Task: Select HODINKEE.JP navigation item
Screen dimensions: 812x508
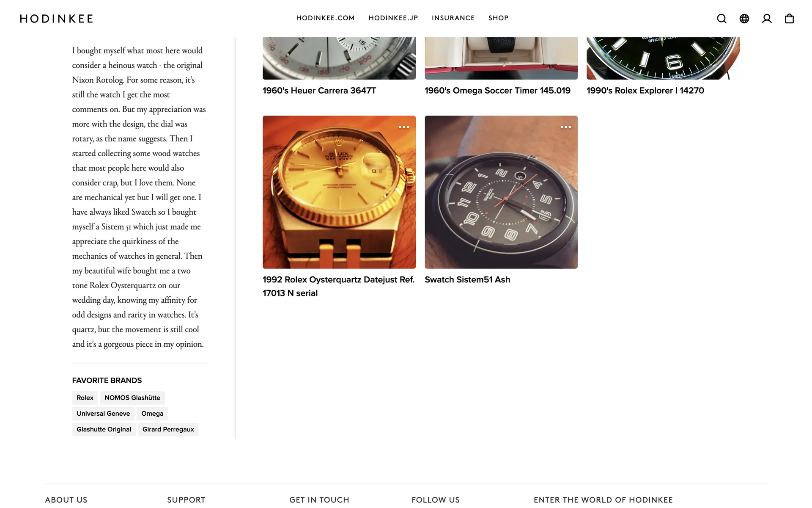Action: (393, 18)
